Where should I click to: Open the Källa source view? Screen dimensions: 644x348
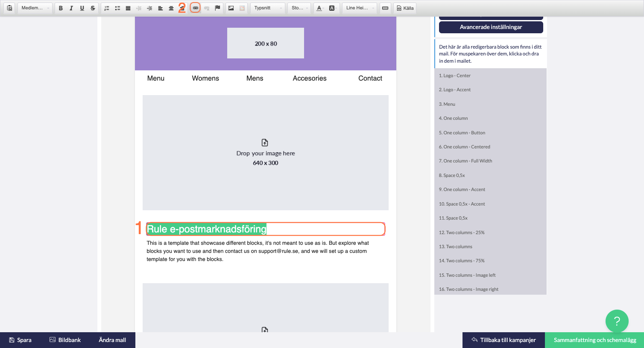point(405,8)
